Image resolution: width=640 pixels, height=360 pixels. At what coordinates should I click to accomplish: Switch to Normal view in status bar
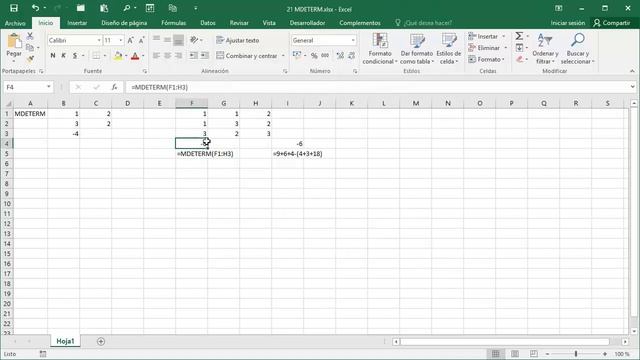point(496,354)
